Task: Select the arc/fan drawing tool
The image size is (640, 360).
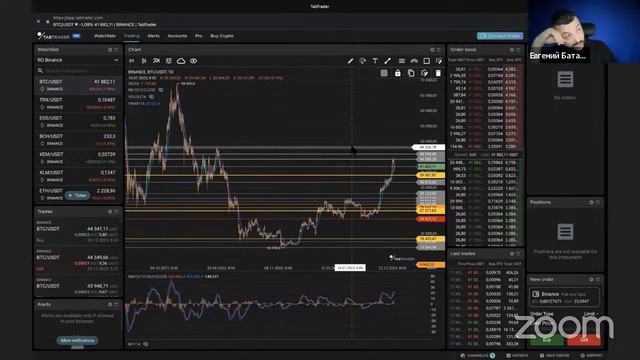Action: [414, 61]
